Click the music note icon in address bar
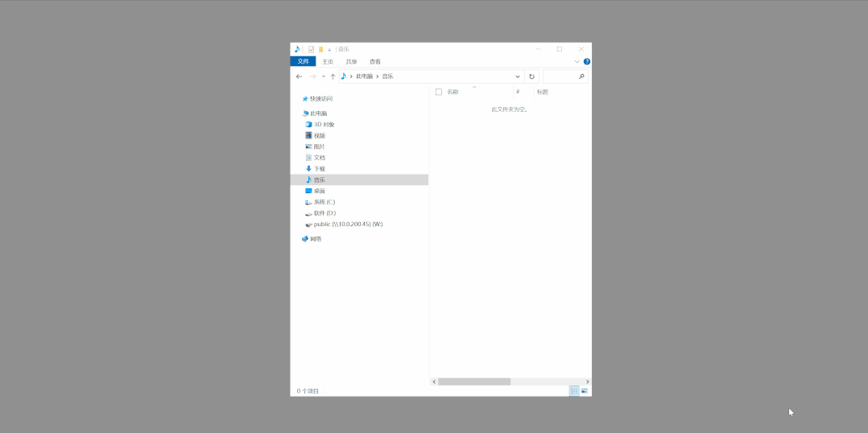 343,76
